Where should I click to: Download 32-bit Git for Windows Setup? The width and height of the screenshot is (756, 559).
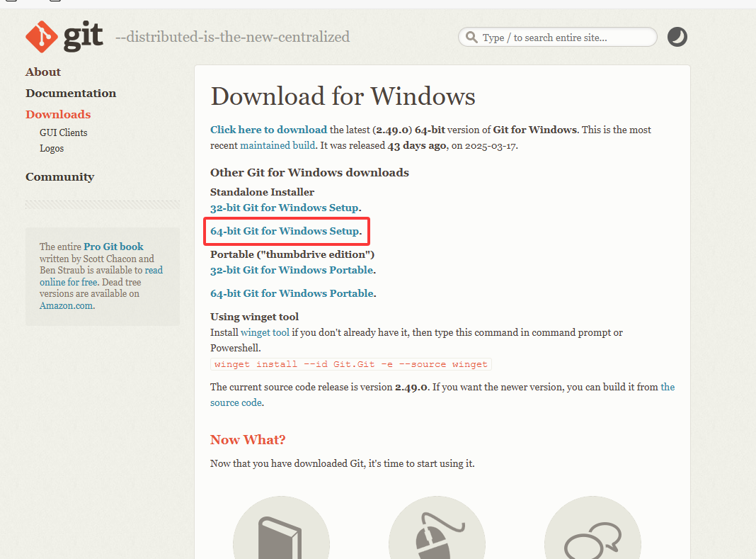coord(285,208)
